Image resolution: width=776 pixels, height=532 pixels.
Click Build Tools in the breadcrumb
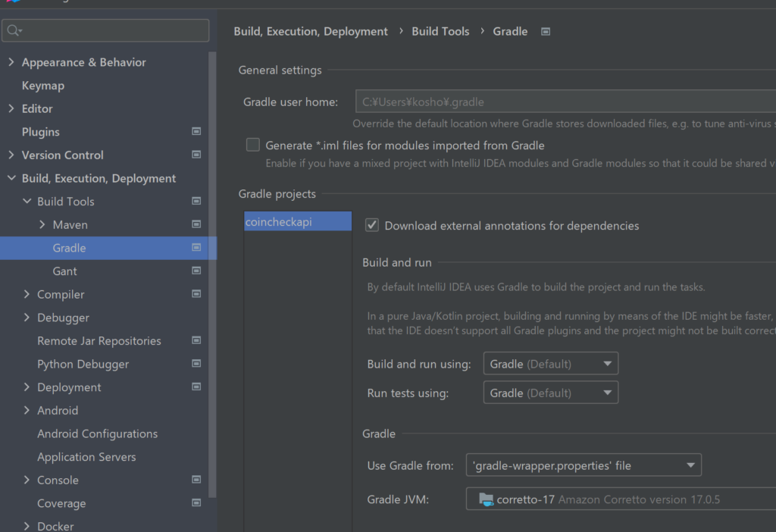point(440,32)
